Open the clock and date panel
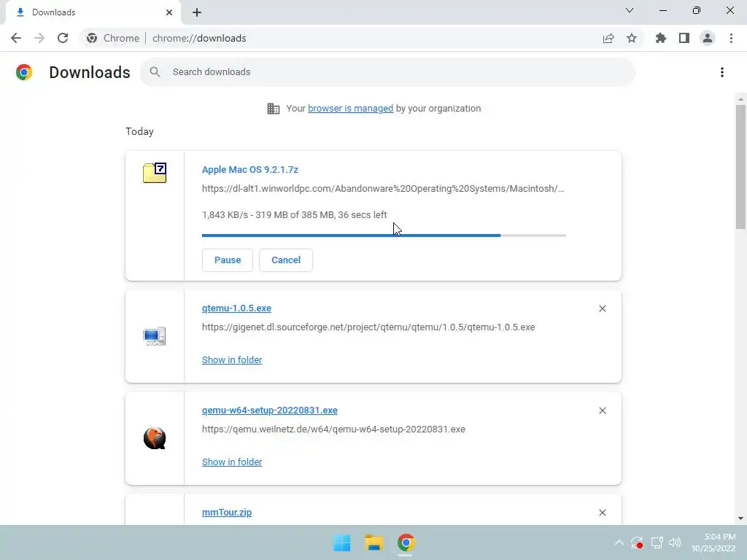The image size is (747, 560). point(713,542)
